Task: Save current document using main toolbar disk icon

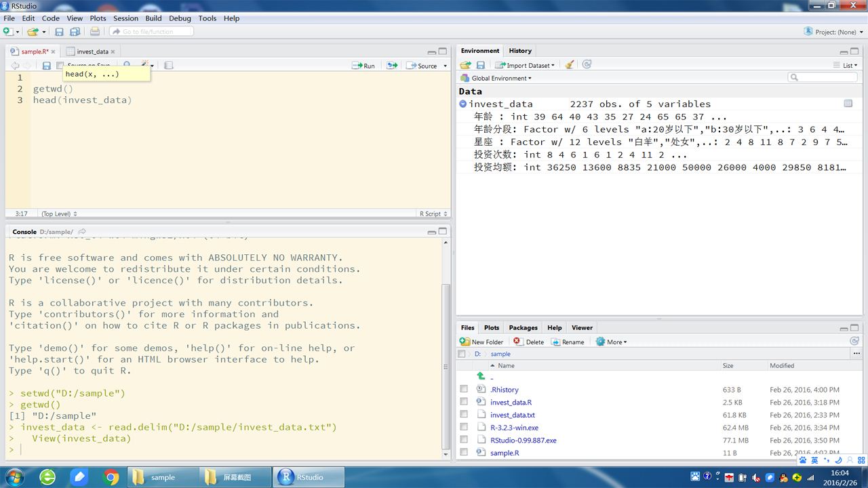Action: pos(59,31)
